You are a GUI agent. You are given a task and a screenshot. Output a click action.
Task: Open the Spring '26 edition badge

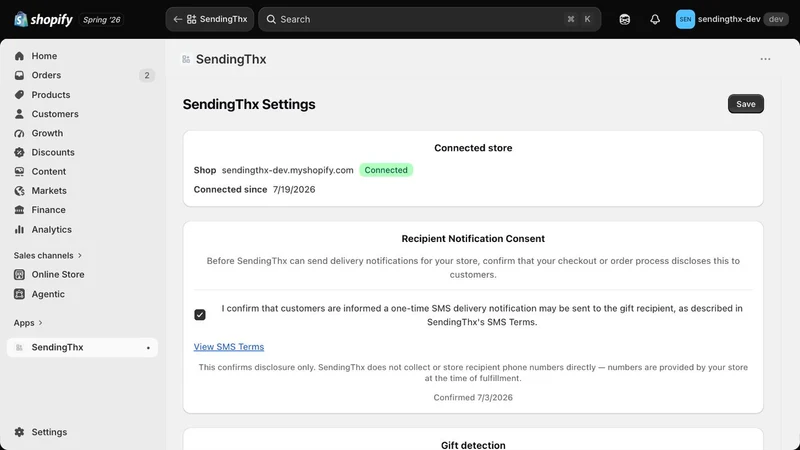[x=102, y=20]
